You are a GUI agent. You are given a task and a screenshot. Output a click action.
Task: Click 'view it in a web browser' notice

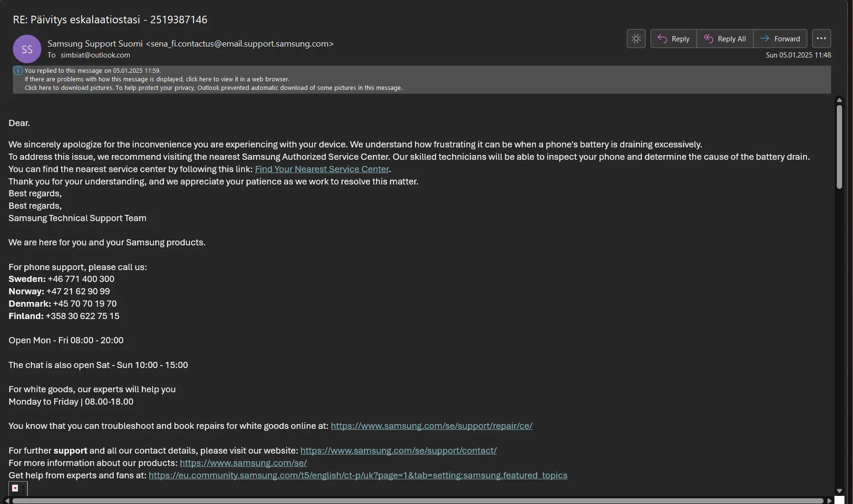pyautogui.click(x=157, y=79)
